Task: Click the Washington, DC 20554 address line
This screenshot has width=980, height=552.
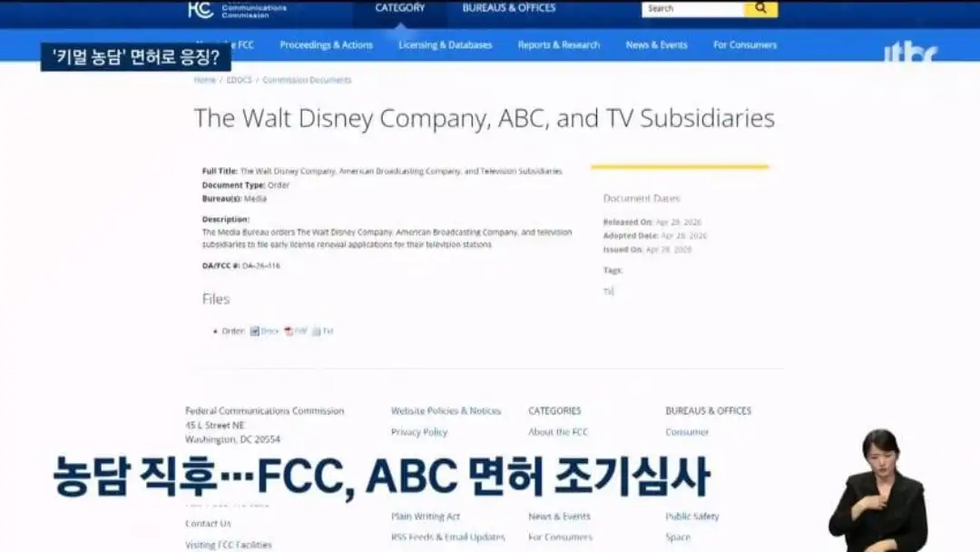Action: 232,439
